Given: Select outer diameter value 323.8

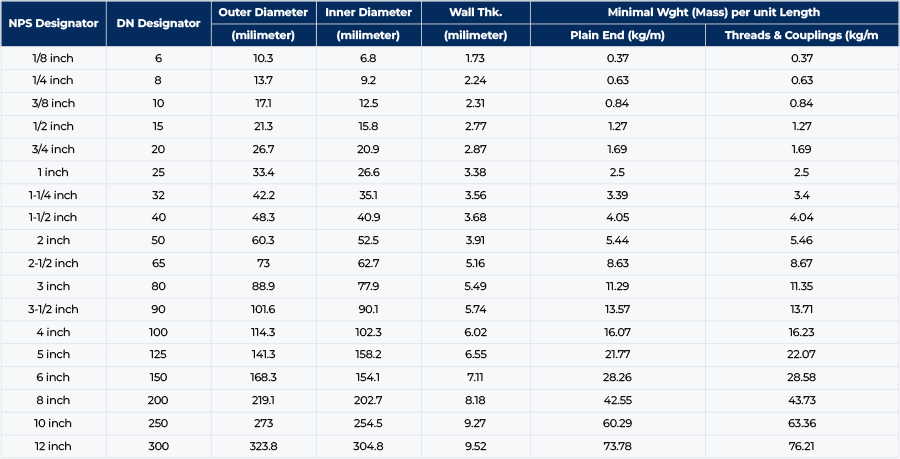Looking at the screenshot, I should tap(264, 446).
